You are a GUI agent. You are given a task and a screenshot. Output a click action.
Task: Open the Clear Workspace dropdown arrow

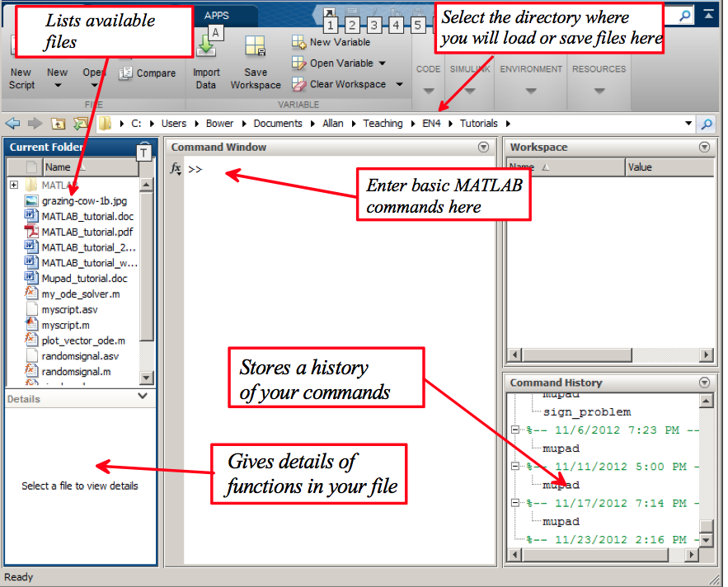pos(399,84)
